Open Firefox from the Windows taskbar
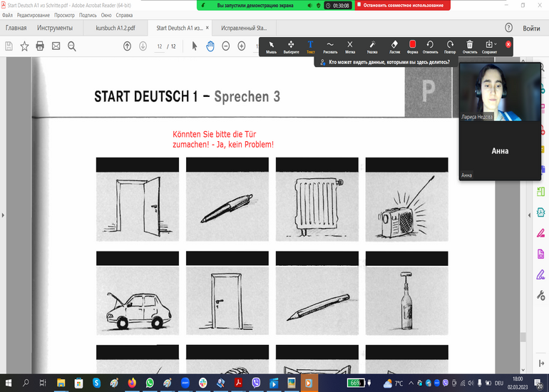 pos(131,383)
